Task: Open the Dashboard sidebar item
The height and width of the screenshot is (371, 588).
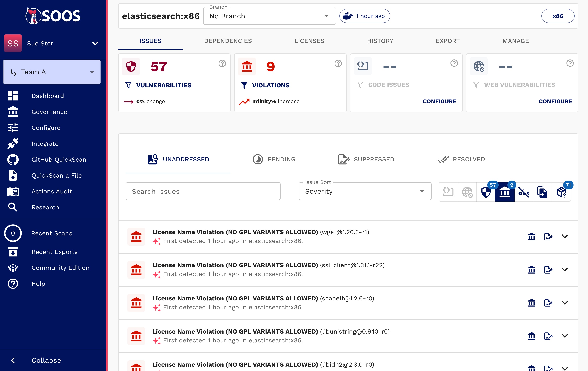Action: pyautogui.click(x=48, y=96)
